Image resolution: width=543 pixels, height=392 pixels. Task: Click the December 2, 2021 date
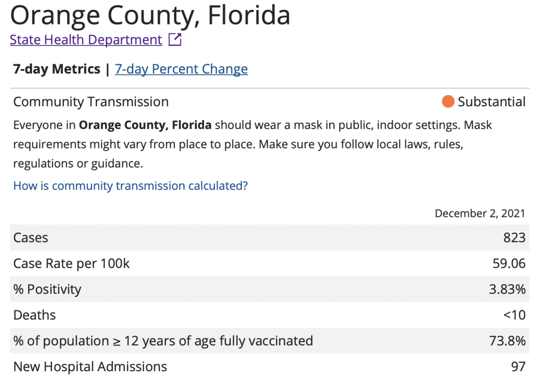480,213
